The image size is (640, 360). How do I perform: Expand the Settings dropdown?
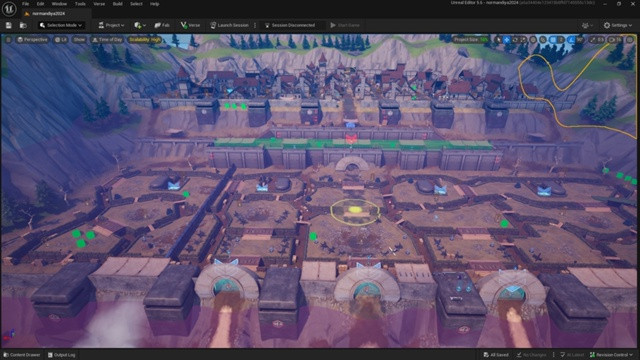[618, 25]
